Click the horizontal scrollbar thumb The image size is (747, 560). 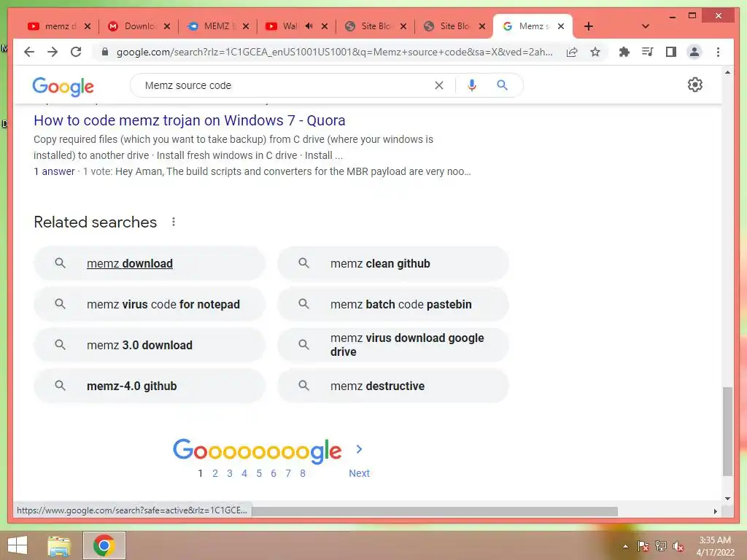point(435,511)
